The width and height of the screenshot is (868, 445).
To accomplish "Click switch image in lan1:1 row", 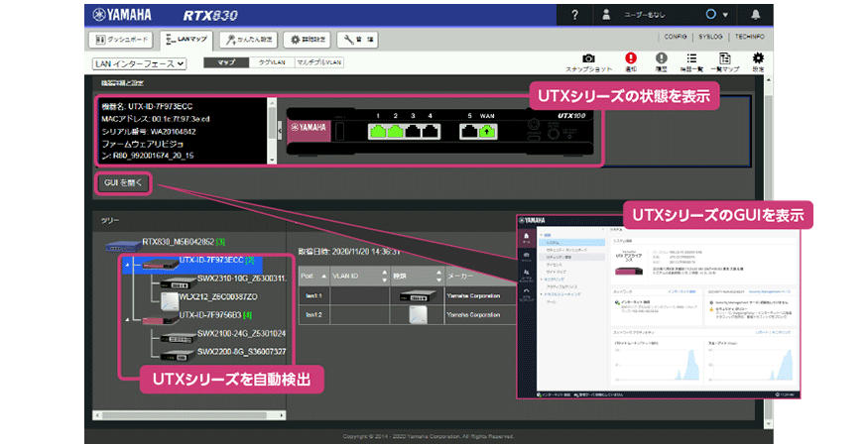I will (x=418, y=295).
